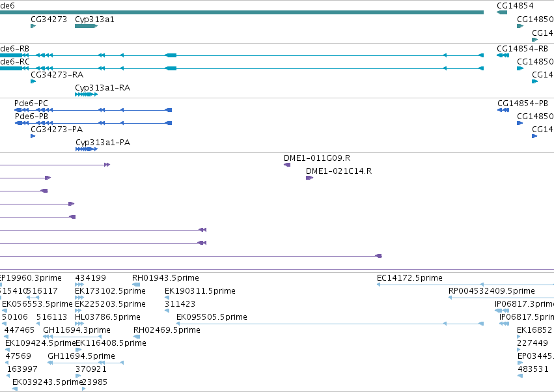Viewport: 554px width, 392px height.
Task: Select the RP004532409.5prime EST line
Action: pos(501,298)
